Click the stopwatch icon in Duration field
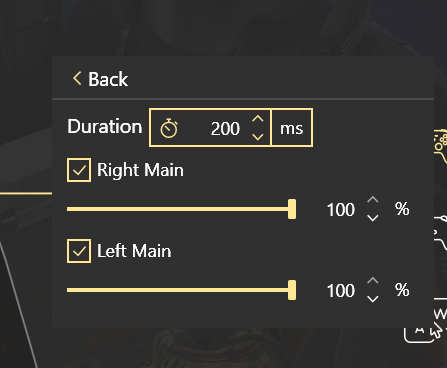The height and width of the screenshot is (368, 447). [x=169, y=128]
